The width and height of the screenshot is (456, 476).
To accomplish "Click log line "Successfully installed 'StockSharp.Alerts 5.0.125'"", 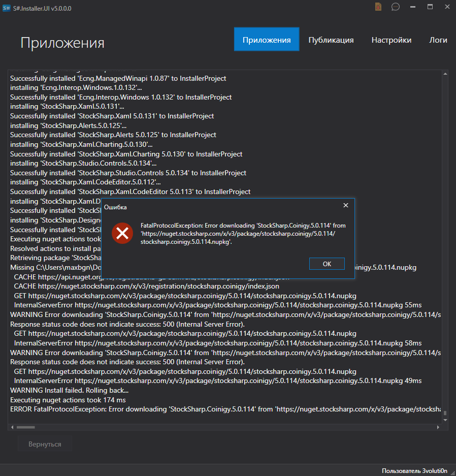I will (113, 135).
